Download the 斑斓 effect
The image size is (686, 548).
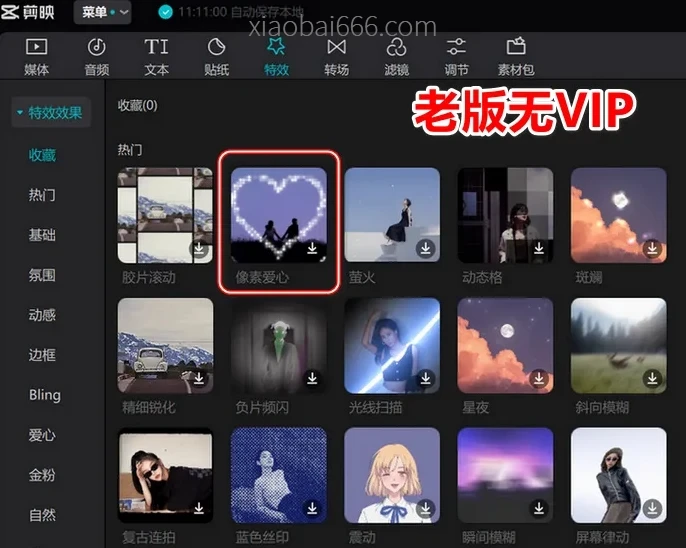pos(652,248)
